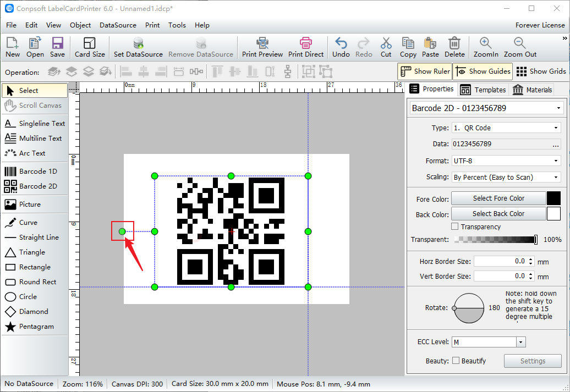Open the Tools menu
Viewport: 570px width, 392px height.
pyautogui.click(x=177, y=25)
